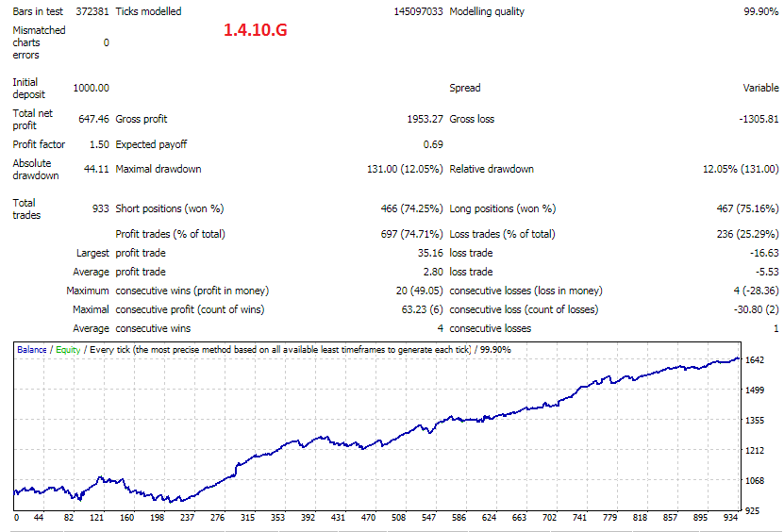Click the Every tick modelling method caption
This screenshot has height=532, width=784.
(280, 350)
